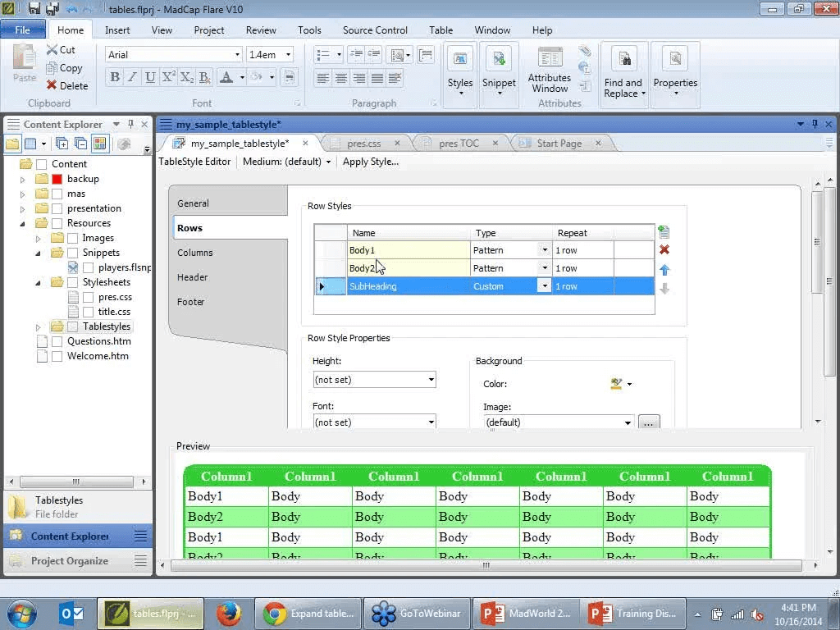Switch to the pres.css document tab
Image resolution: width=840 pixels, height=630 pixels.
(363, 144)
